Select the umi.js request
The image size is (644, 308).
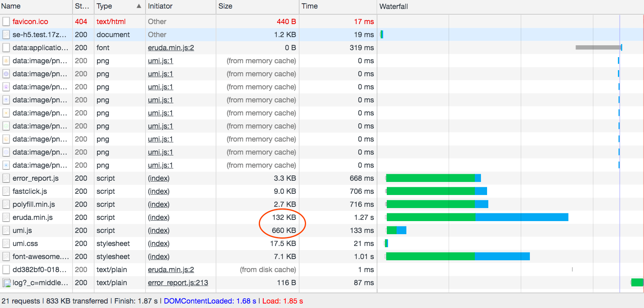(22, 230)
